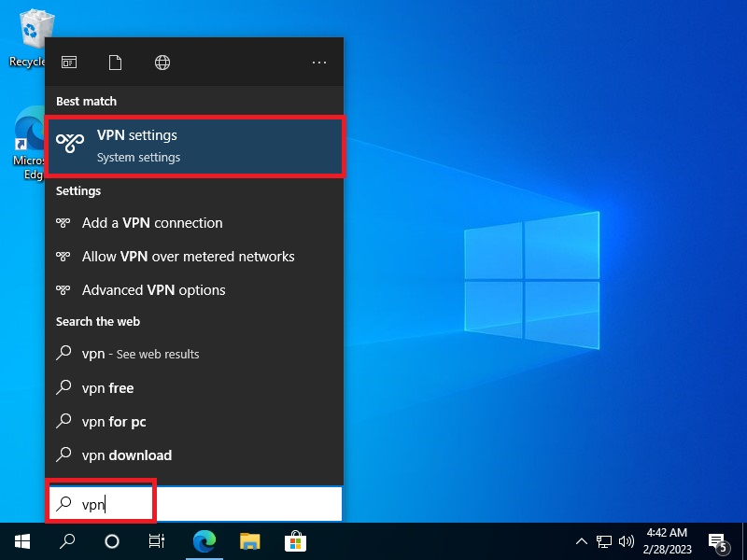Select the 'vpn free' web suggestion

(107, 388)
